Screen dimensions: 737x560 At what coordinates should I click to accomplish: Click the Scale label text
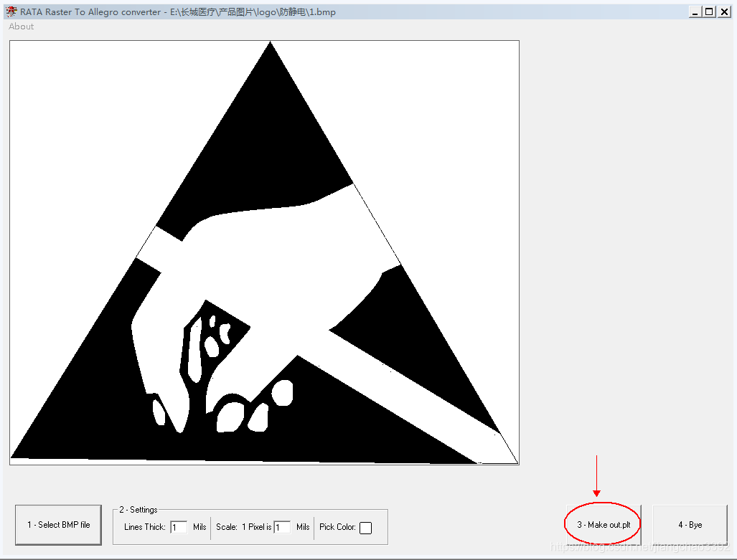tap(227, 527)
